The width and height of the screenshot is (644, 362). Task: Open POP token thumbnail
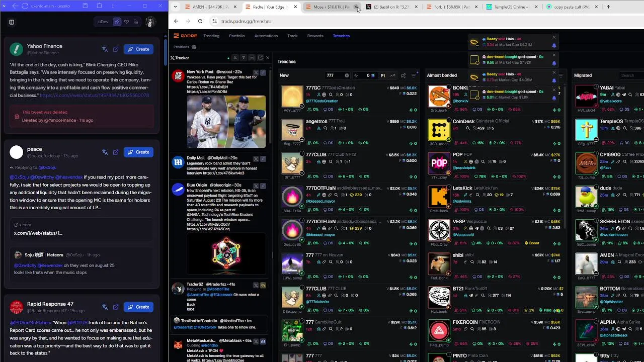pyautogui.click(x=439, y=163)
